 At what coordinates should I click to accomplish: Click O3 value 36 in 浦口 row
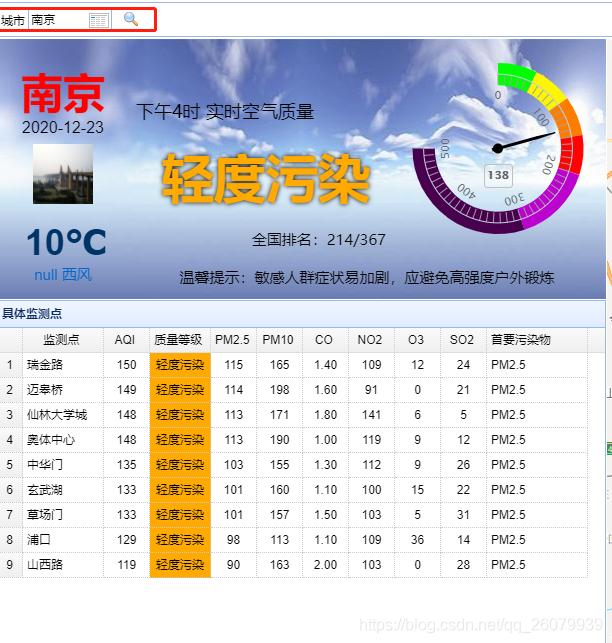pyautogui.click(x=418, y=540)
